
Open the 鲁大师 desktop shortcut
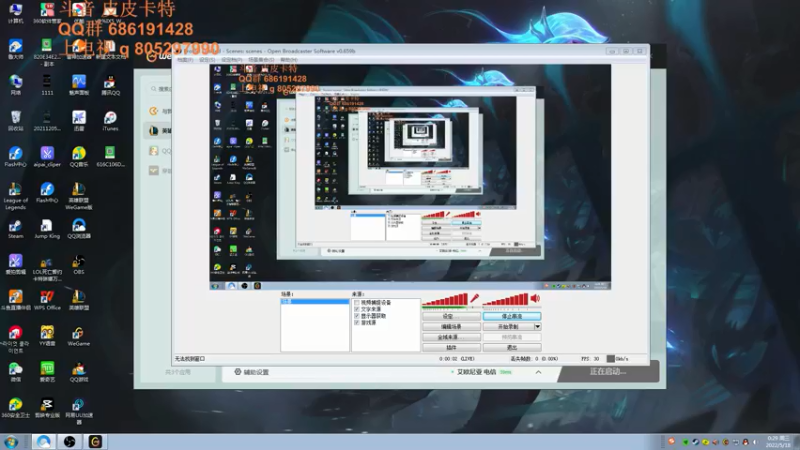[15, 49]
